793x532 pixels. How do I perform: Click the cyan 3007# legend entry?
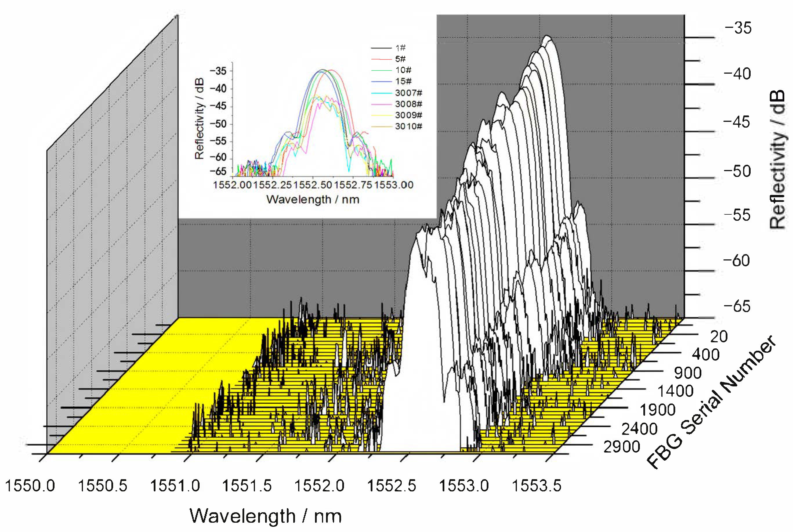[x=408, y=93]
